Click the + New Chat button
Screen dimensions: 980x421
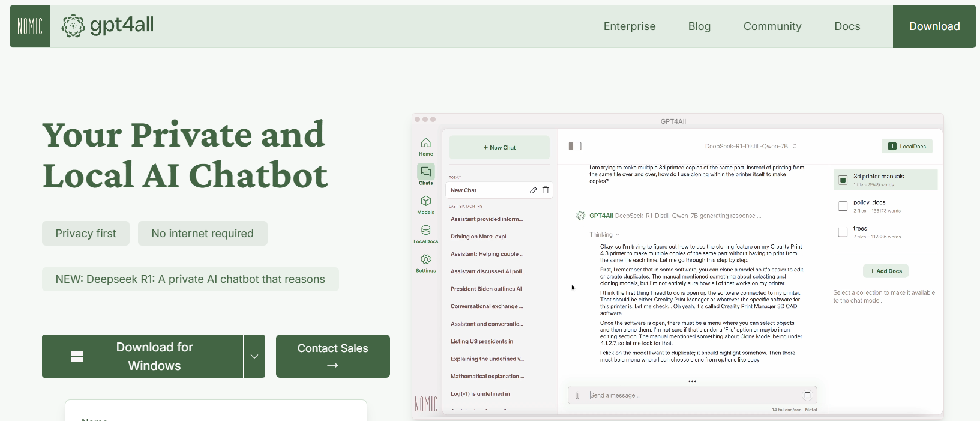[x=499, y=147]
